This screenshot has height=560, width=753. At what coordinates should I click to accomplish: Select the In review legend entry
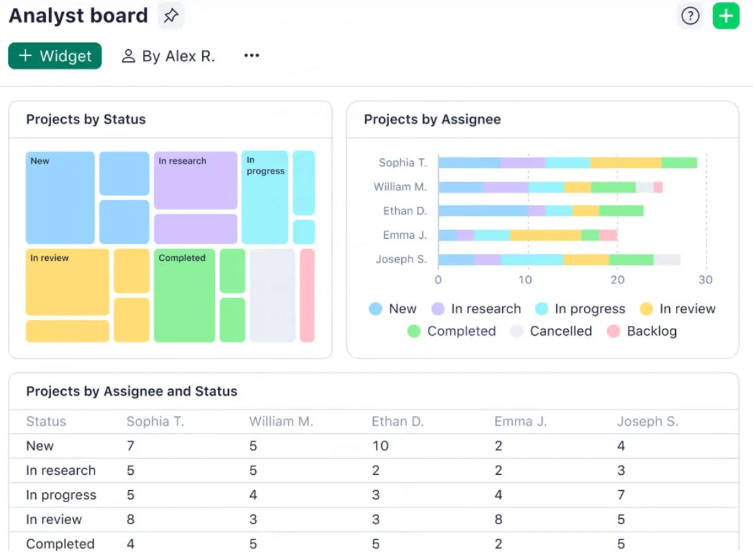(678, 309)
